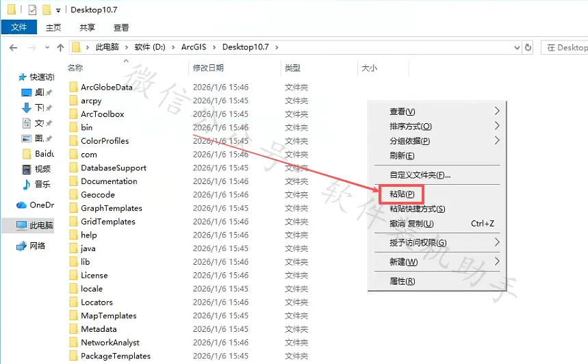588x364 pixels.
Task: Open the 查看(V) context submenu
Action: coord(437,112)
